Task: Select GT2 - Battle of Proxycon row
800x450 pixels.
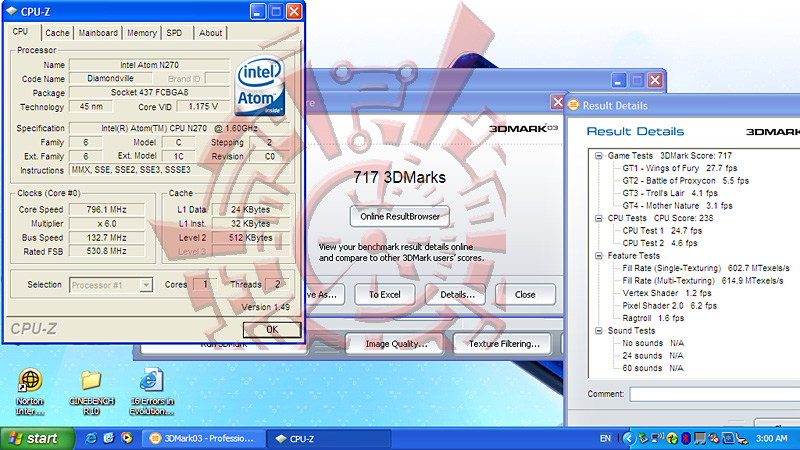Action: click(685, 181)
